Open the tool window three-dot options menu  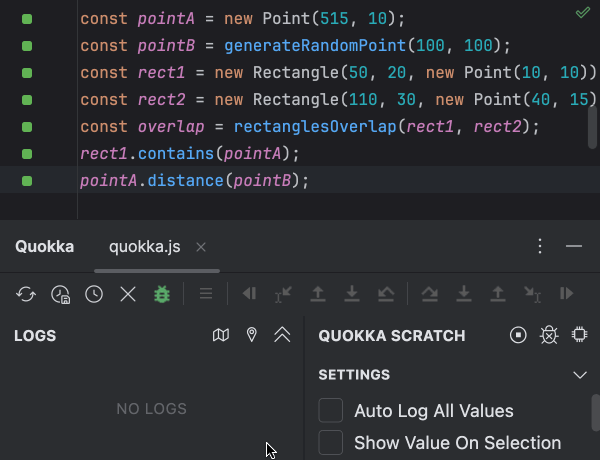point(540,246)
